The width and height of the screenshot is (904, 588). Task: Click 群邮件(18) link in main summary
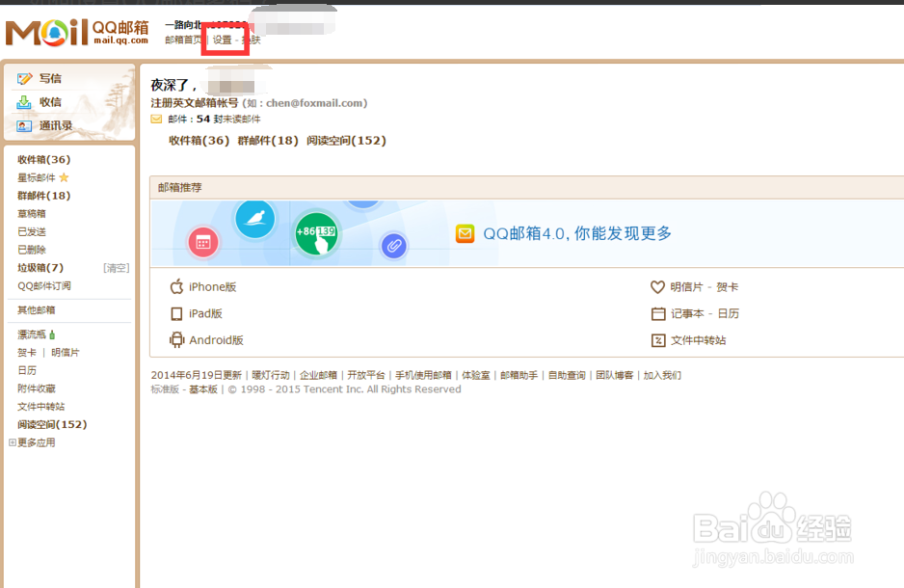268,140
